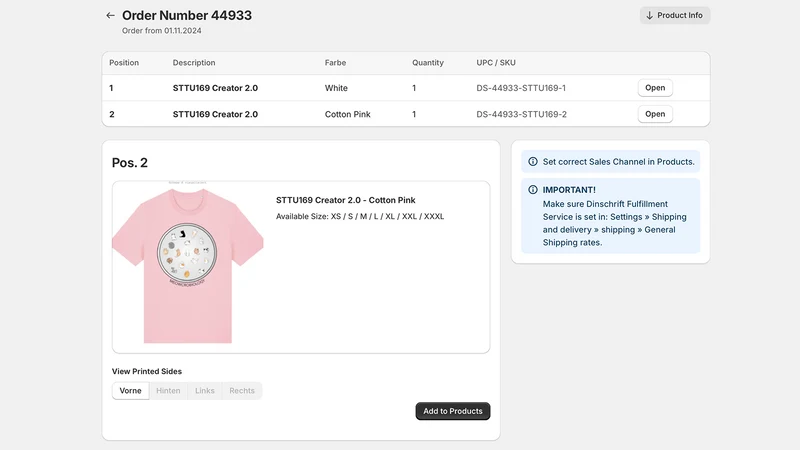Click STTU169 Creator 2.0 in row 2
Image resolution: width=800 pixels, height=450 pixels.
pos(215,114)
